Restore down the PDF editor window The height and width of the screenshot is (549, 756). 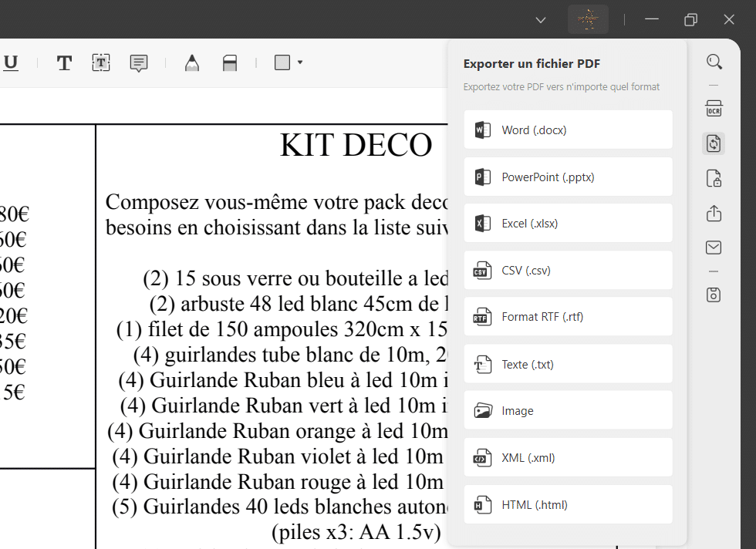coord(690,20)
